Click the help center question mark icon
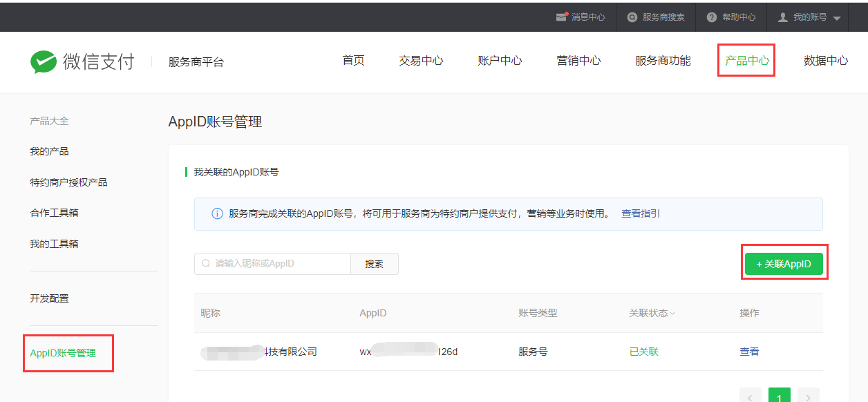 712,17
